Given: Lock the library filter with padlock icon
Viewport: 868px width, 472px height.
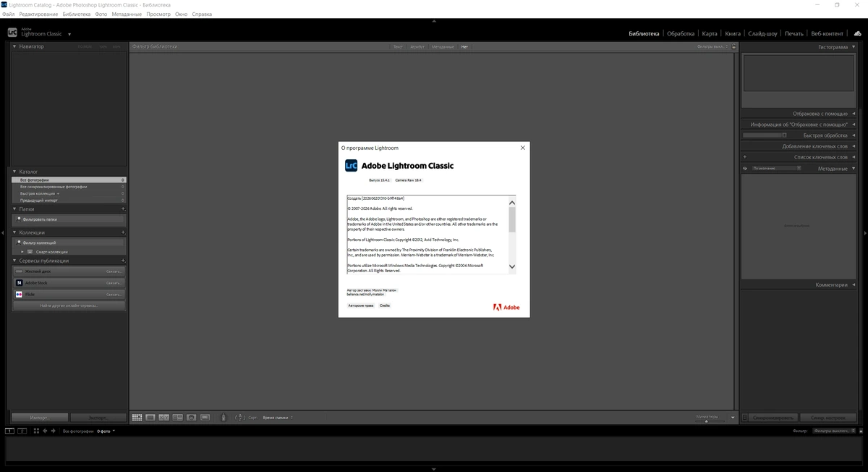Looking at the screenshot, I should [x=733, y=46].
